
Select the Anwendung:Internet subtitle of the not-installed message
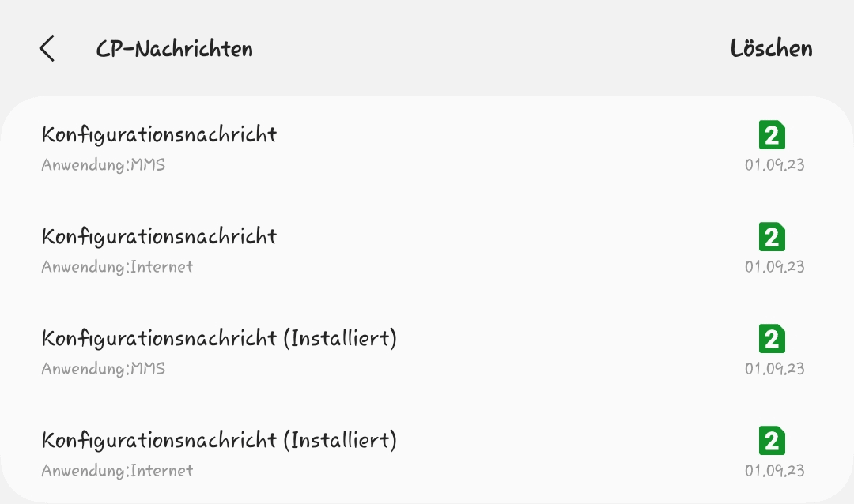pyautogui.click(x=117, y=267)
